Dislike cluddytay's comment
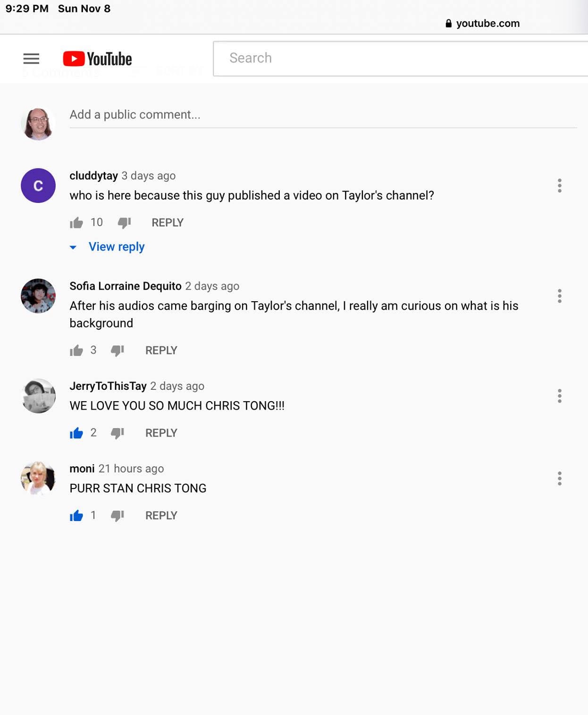The width and height of the screenshot is (588, 715). [x=124, y=223]
